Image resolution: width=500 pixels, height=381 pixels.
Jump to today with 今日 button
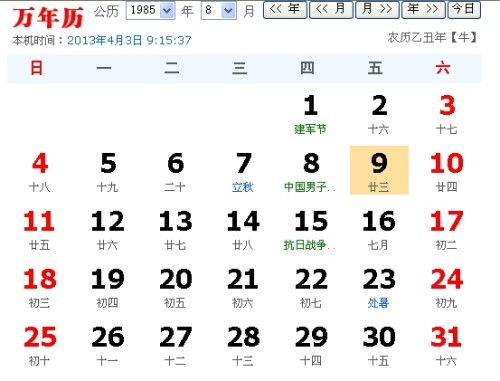click(464, 10)
